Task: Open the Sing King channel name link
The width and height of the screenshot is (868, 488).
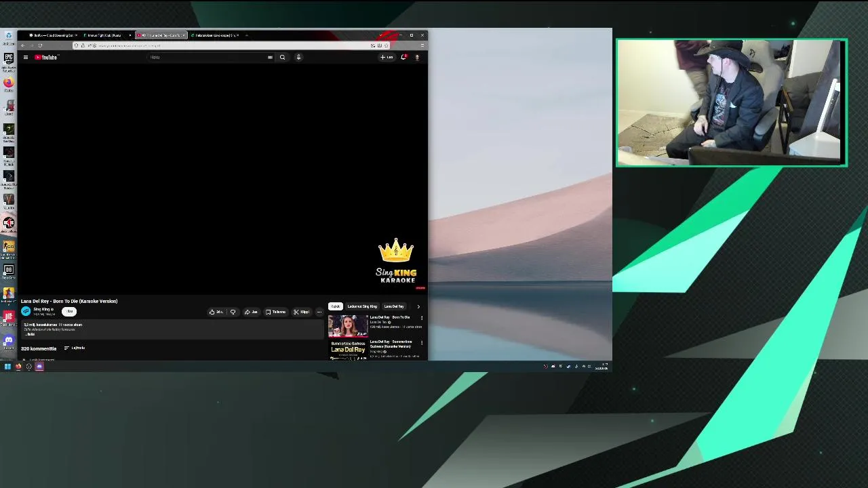Action: pyautogui.click(x=42, y=309)
